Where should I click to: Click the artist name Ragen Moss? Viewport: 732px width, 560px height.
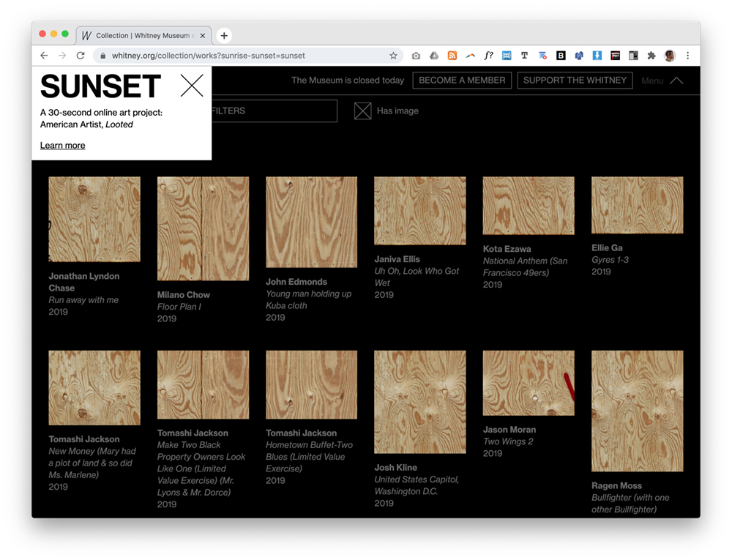(x=616, y=486)
